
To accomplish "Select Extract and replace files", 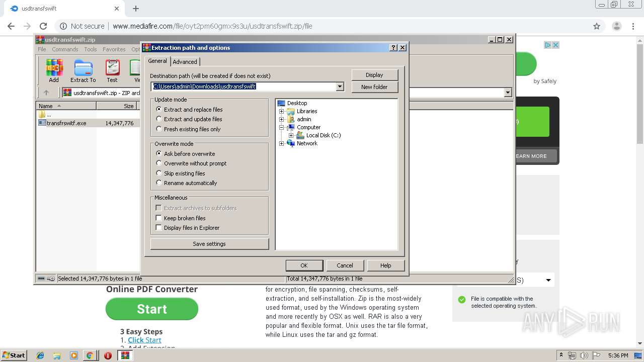I will pyautogui.click(x=159, y=109).
